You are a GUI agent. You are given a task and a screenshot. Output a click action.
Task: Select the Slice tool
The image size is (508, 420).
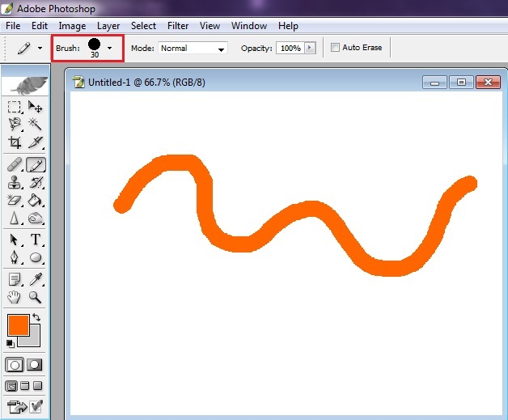tap(35, 142)
